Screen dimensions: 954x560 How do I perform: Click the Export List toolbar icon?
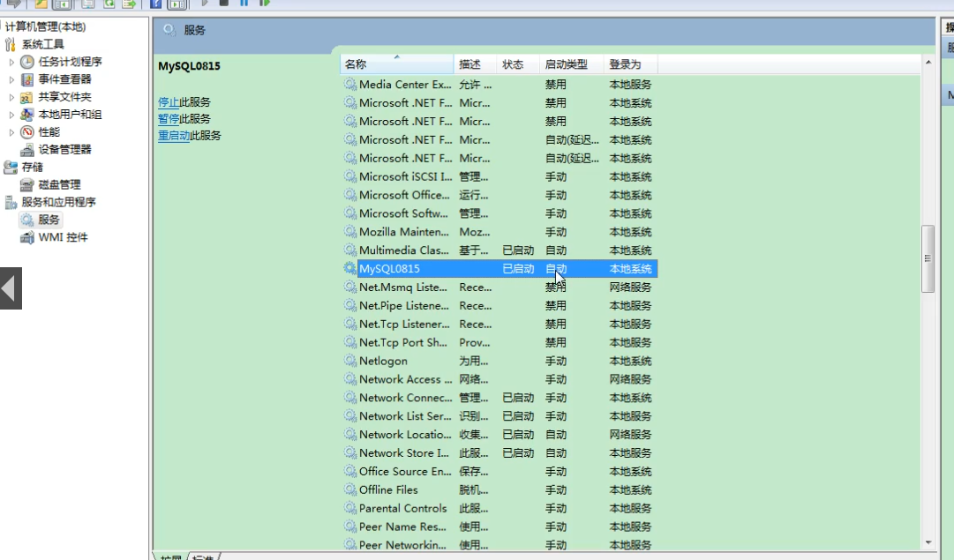coord(130,4)
